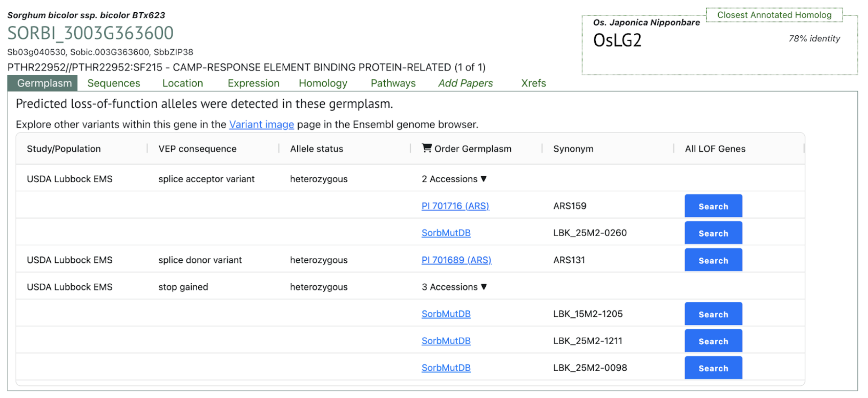Select the Expression tab
Screen dimensions: 868x398
coord(253,83)
